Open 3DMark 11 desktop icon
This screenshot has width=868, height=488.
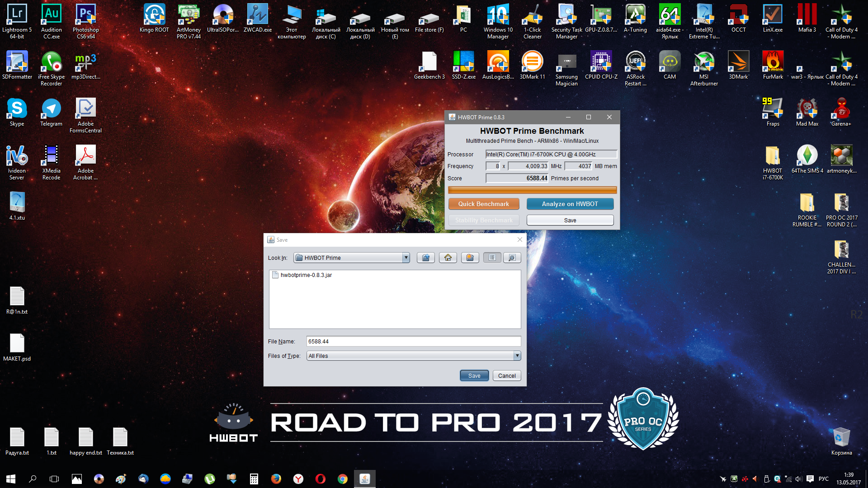[533, 65]
